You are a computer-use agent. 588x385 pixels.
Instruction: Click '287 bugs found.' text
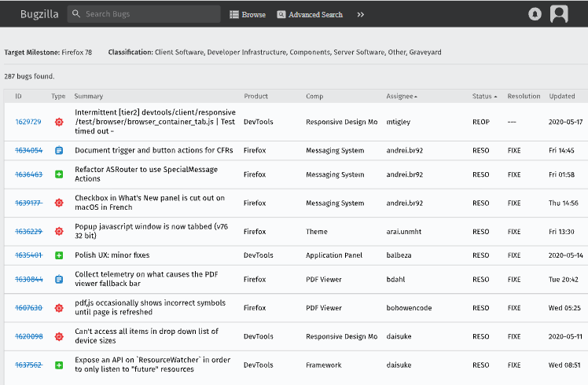[29, 76]
